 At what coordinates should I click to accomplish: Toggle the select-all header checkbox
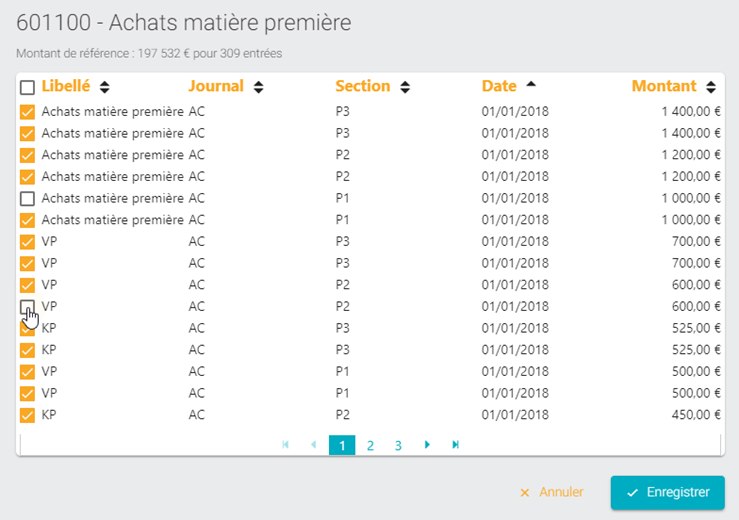coord(27,87)
